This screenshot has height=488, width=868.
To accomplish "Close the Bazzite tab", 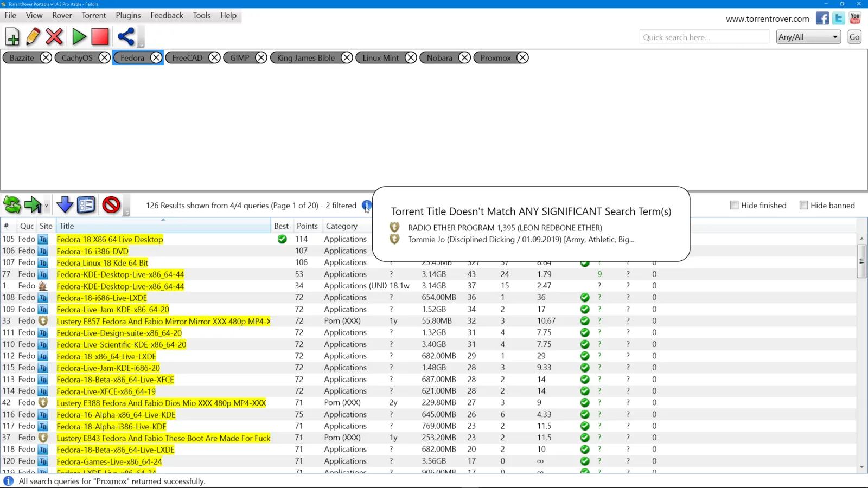I will (x=46, y=57).
